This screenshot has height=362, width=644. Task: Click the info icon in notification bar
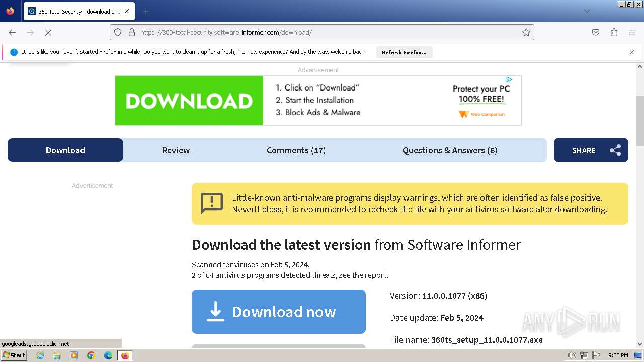14,52
